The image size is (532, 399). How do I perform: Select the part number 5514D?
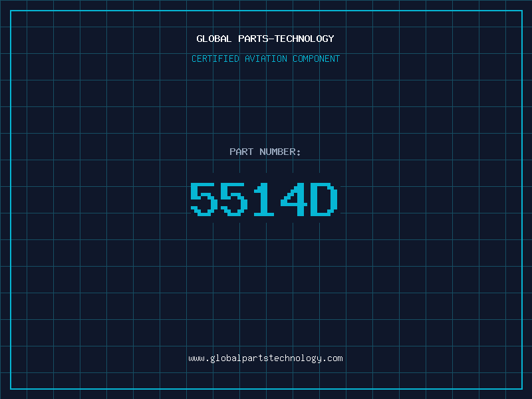tap(263, 199)
